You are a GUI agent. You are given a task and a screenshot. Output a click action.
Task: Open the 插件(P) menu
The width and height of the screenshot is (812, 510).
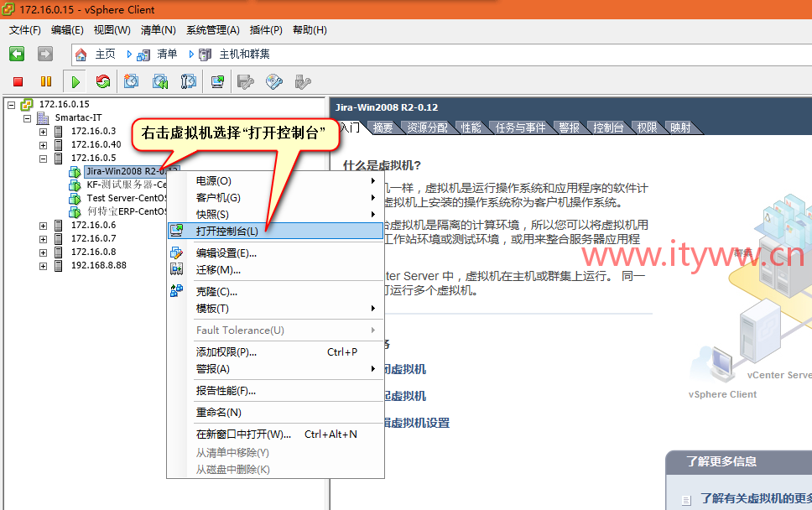click(266, 30)
